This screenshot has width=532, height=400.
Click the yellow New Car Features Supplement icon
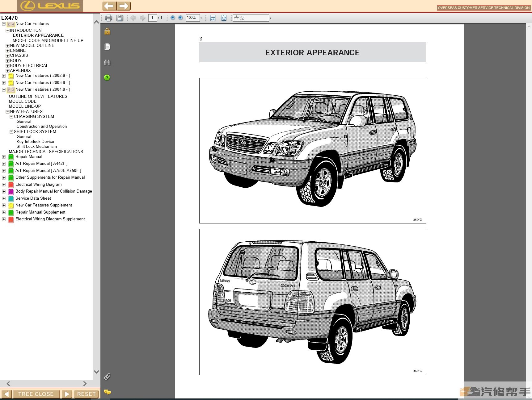coord(11,206)
